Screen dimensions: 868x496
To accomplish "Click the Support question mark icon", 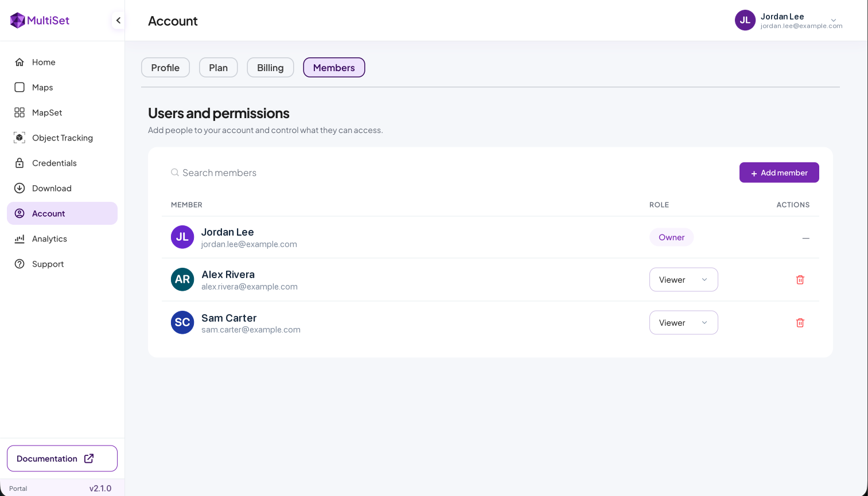I will (20, 264).
